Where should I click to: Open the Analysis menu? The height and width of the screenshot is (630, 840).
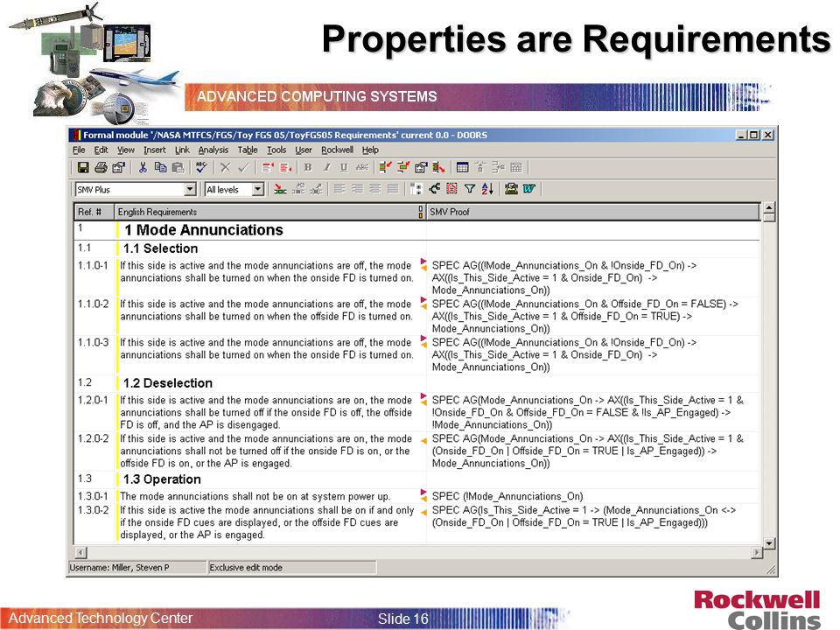point(213,150)
